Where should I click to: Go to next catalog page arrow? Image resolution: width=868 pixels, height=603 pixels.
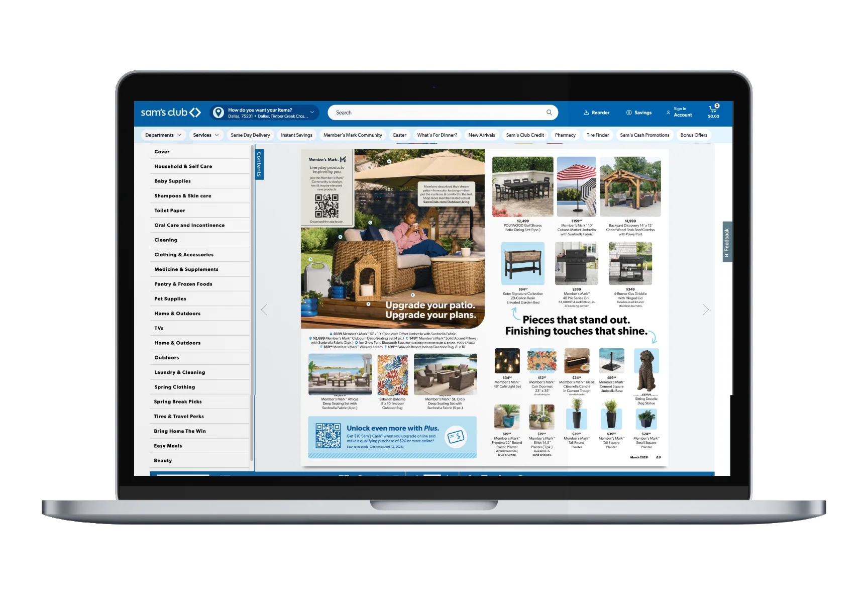coord(705,310)
